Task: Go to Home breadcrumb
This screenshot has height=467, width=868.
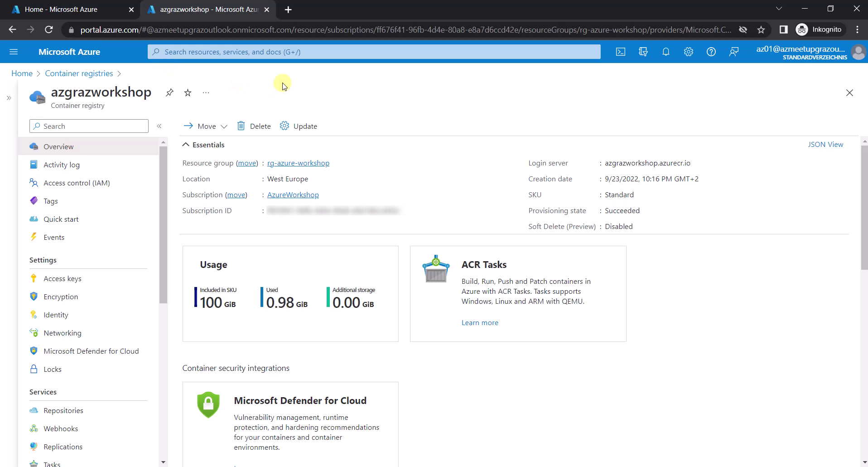Action: click(22, 73)
